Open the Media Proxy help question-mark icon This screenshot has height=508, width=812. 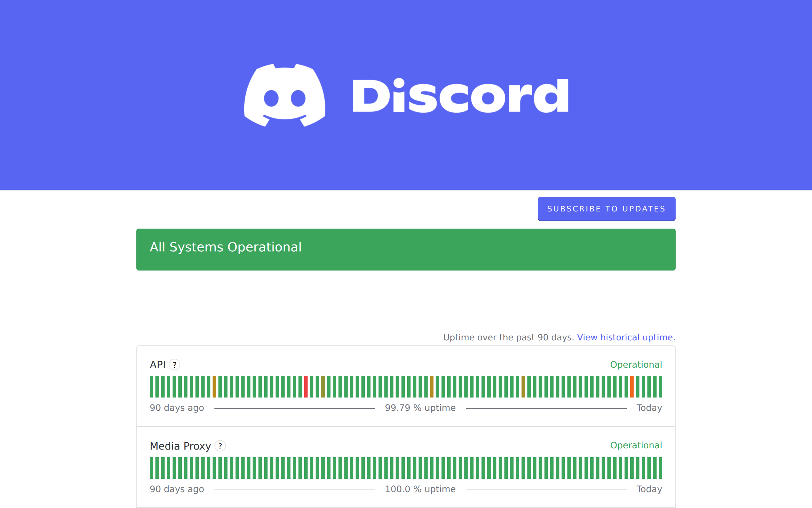220,446
